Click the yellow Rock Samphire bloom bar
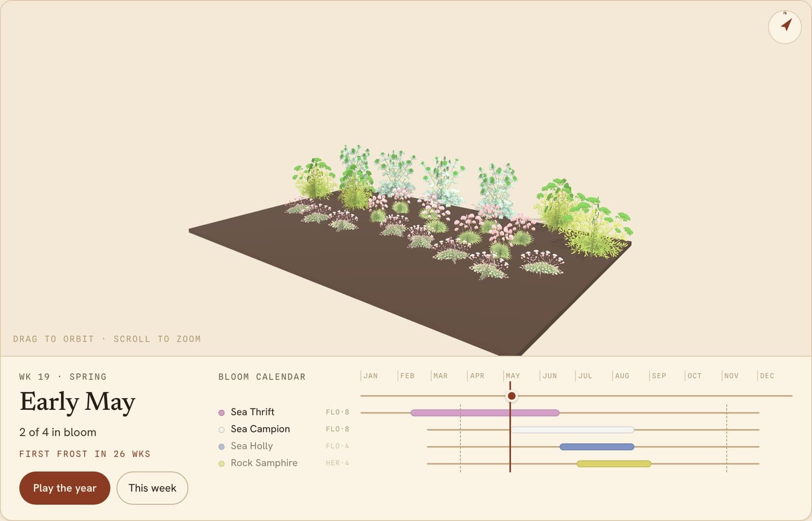This screenshot has width=812, height=521. click(614, 464)
